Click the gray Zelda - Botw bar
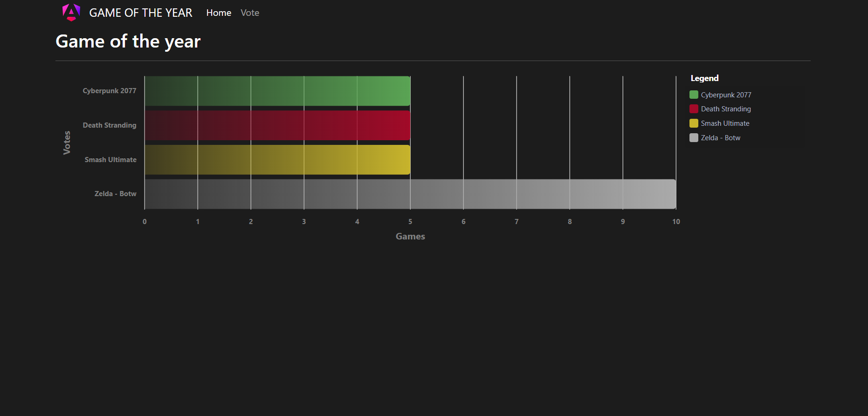 pyautogui.click(x=410, y=194)
